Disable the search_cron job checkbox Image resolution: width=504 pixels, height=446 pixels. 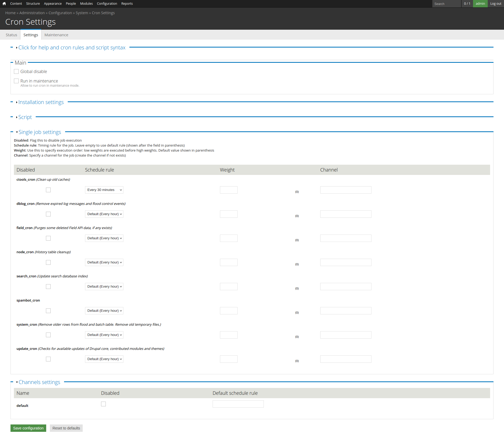pos(48,287)
